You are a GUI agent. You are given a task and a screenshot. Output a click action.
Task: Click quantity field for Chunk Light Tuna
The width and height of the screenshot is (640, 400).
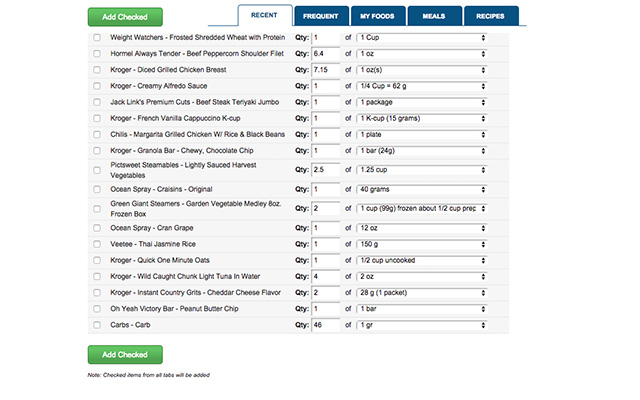326,276
